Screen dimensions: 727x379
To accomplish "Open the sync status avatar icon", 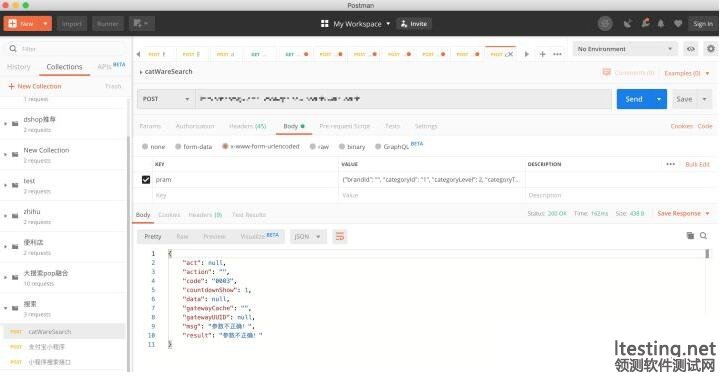I will pyautogui.click(x=605, y=23).
